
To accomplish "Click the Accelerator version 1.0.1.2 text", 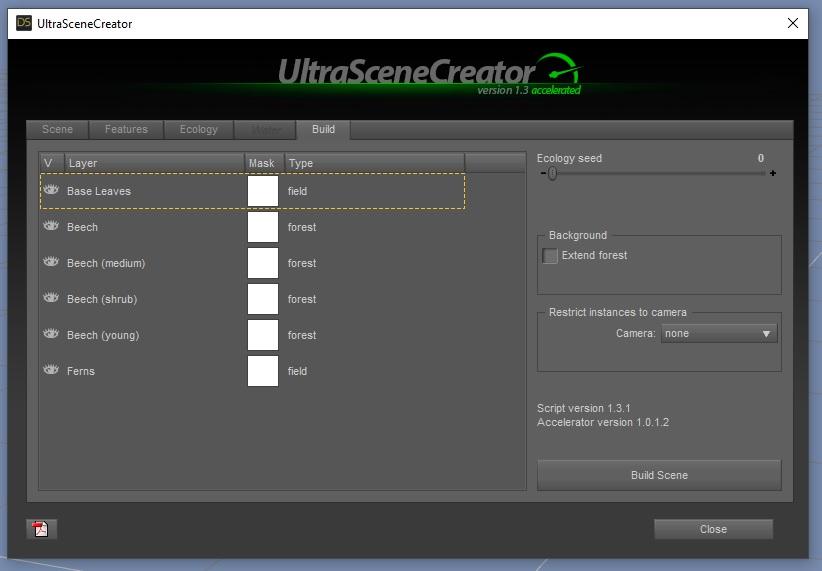I will click(x=603, y=422).
